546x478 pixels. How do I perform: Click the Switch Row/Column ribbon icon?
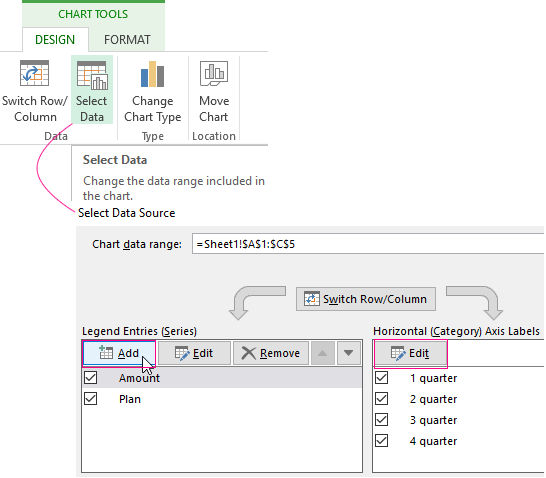[34, 73]
